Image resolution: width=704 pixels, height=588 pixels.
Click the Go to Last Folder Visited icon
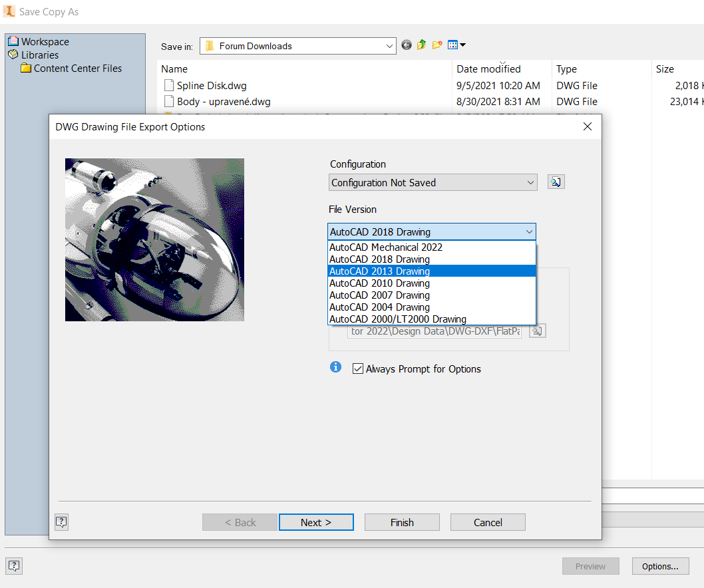click(406, 45)
